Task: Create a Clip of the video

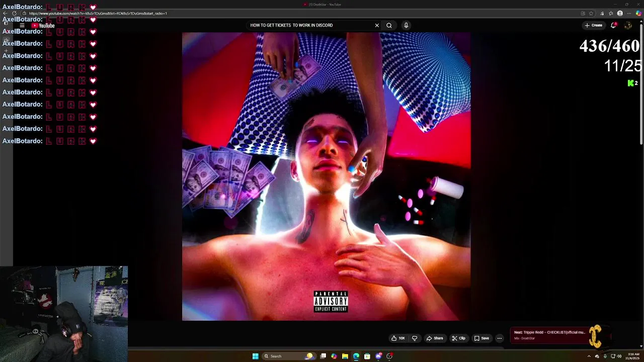Action: [x=458, y=338]
